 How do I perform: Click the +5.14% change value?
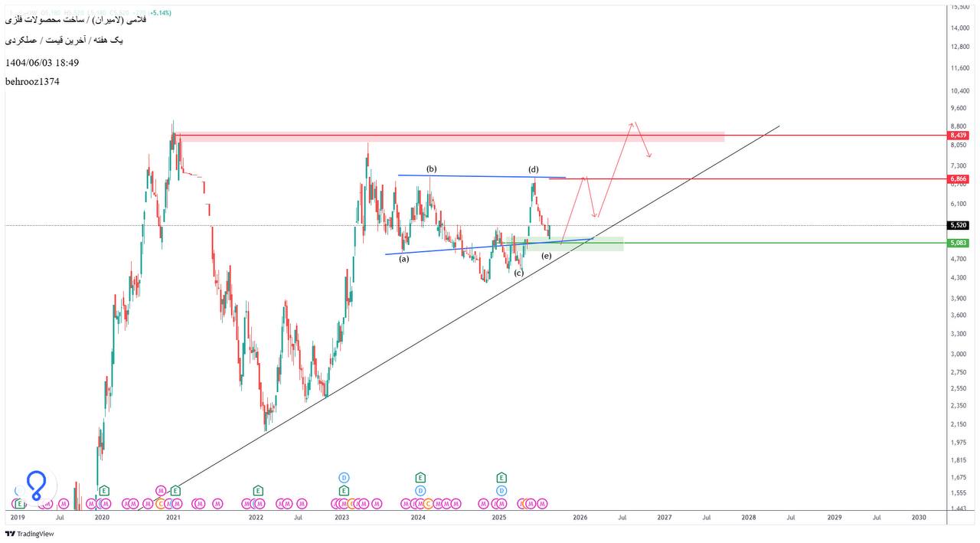coord(161,13)
